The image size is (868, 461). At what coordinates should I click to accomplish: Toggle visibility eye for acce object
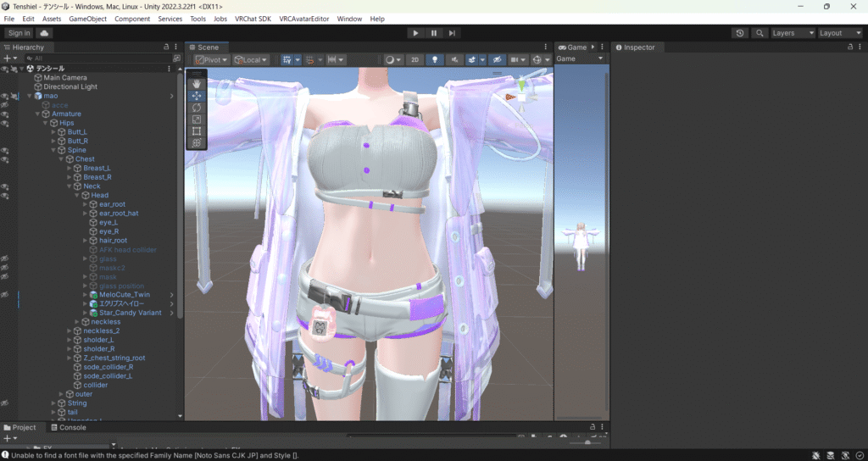5,105
